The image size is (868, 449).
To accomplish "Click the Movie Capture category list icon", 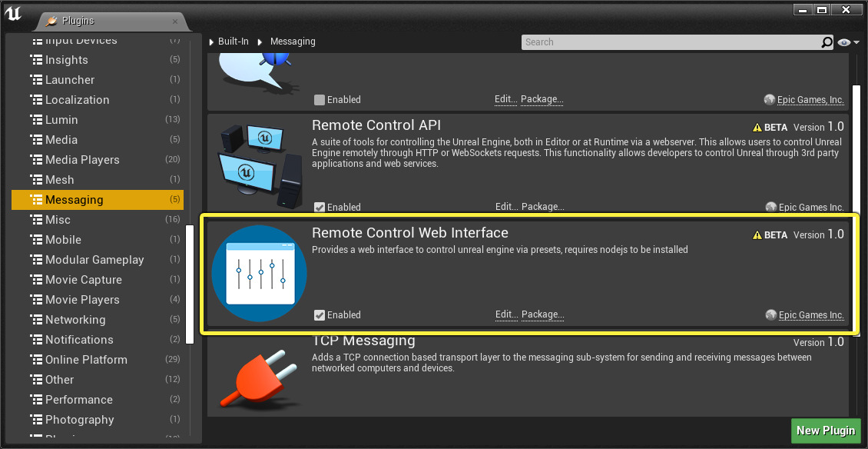I will click(x=36, y=279).
